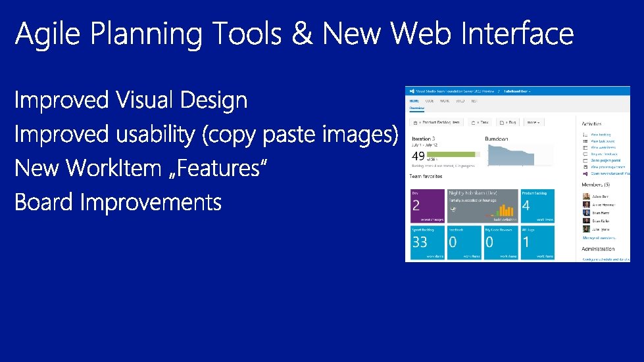Open the CODE hub tab
The height and width of the screenshot is (362, 644).
click(x=429, y=101)
